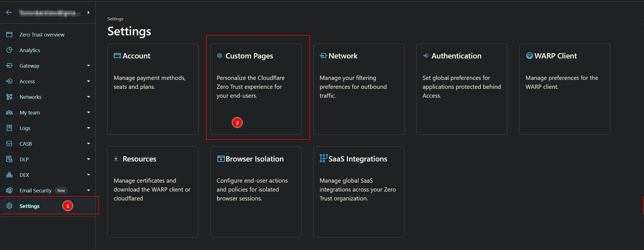Click the Browser Isolation card icon

click(221, 159)
